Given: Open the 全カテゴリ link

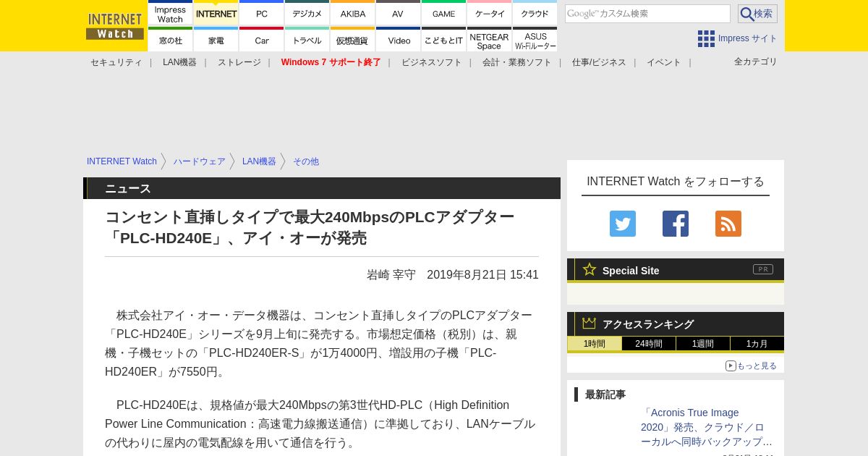Looking at the screenshot, I should (x=756, y=62).
